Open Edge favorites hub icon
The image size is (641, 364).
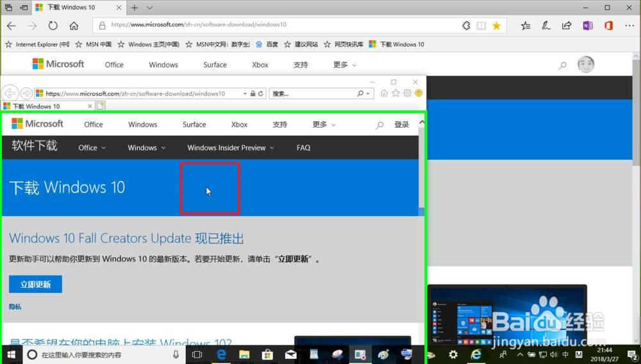point(526,26)
